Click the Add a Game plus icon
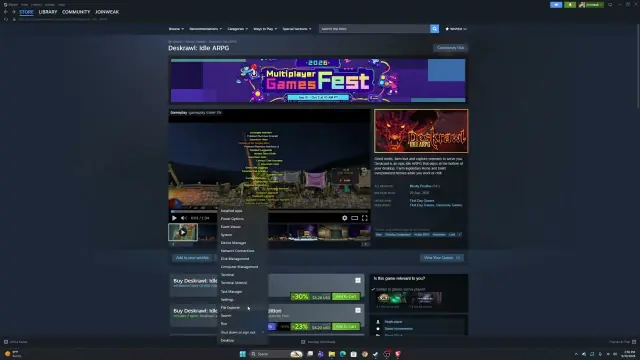This screenshot has height=360, width=640. 6,342
